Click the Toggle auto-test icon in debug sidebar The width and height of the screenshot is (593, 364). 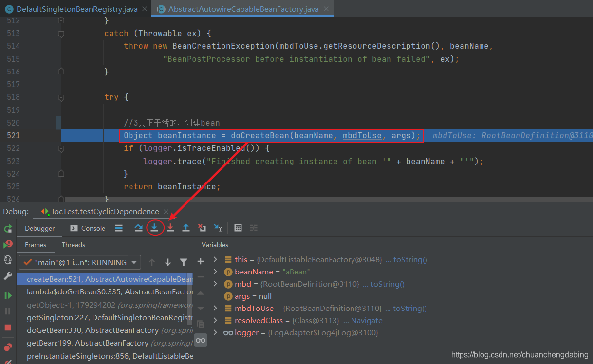pyautogui.click(x=8, y=260)
